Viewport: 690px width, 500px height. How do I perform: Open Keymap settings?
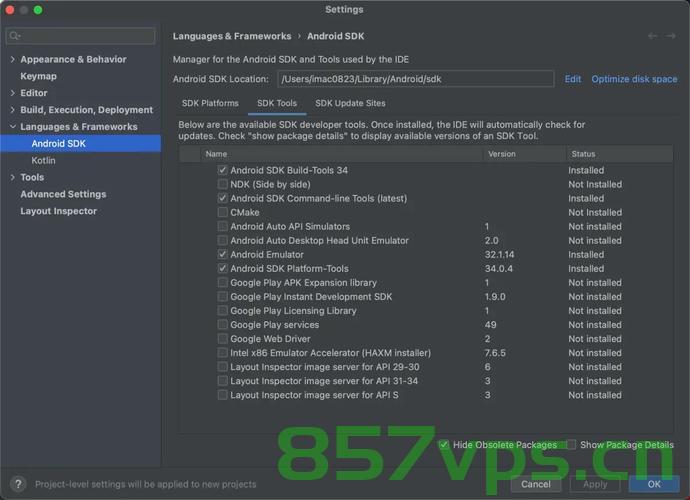pos(38,76)
